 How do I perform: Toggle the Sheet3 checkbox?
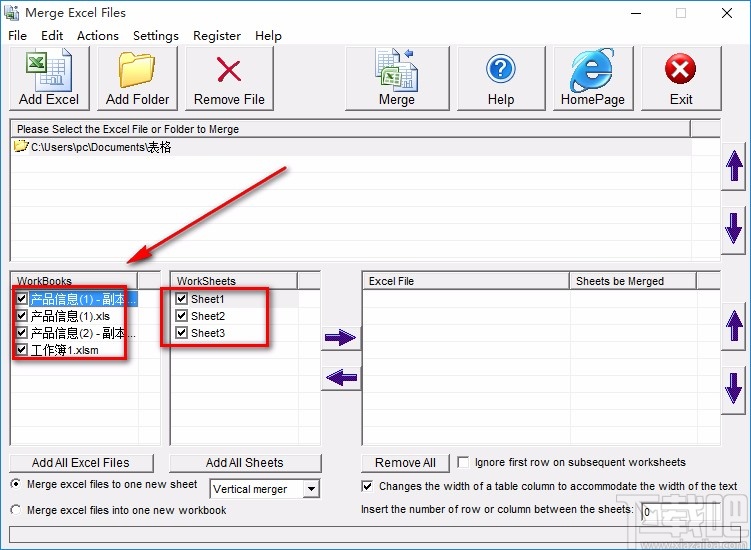click(181, 332)
